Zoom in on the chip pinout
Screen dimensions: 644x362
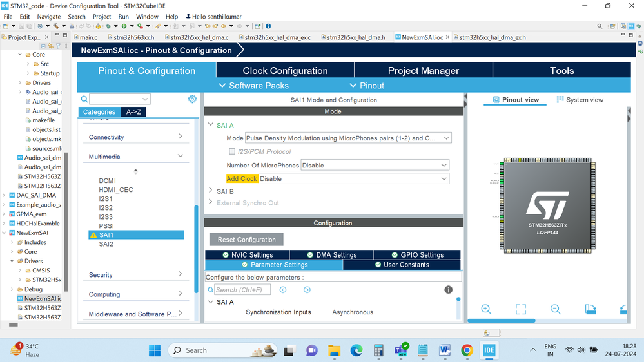pyautogui.click(x=486, y=309)
